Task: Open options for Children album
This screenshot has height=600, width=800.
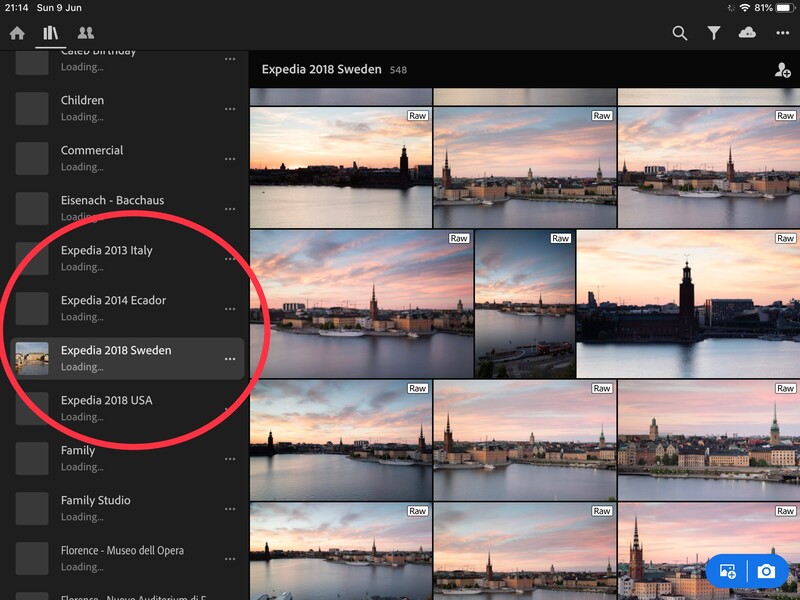Action: click(x=230, y=109)
